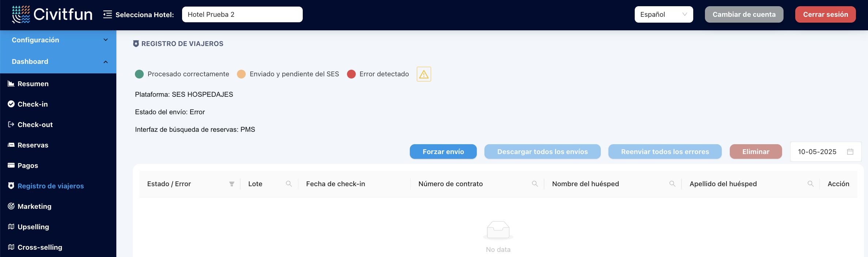Click the Eliminar button

click(x=756, y=151)
